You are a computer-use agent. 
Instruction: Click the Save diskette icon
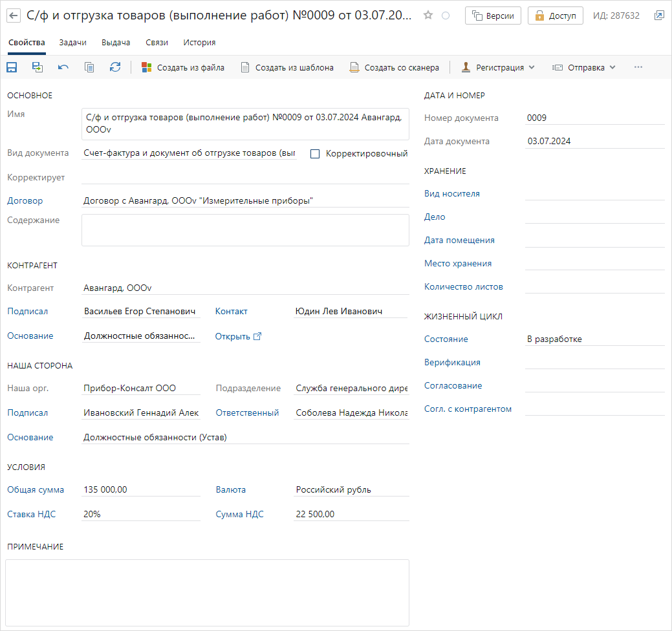[12, 67]
